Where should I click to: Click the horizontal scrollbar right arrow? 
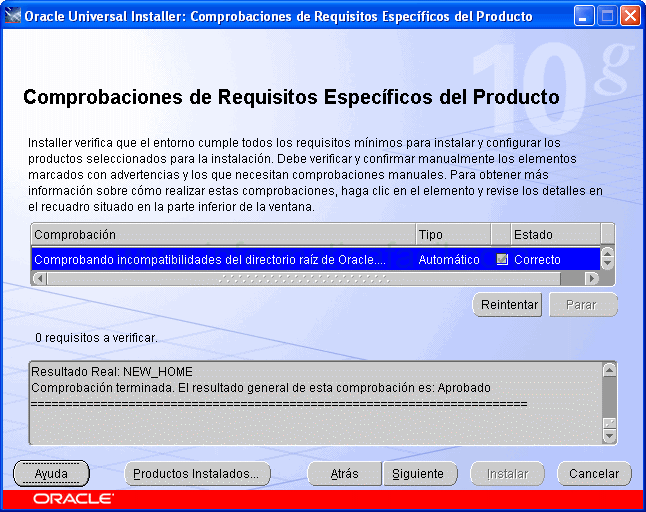click(x=592, y=278)
